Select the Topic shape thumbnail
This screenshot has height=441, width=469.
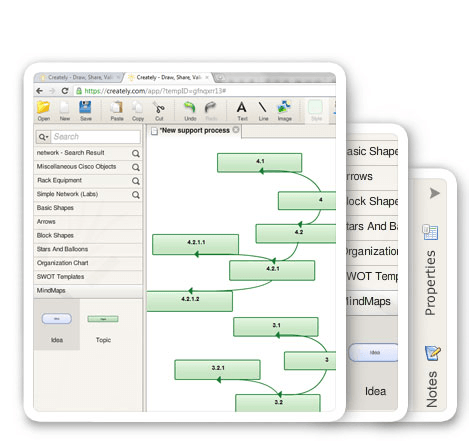(103, 324)
